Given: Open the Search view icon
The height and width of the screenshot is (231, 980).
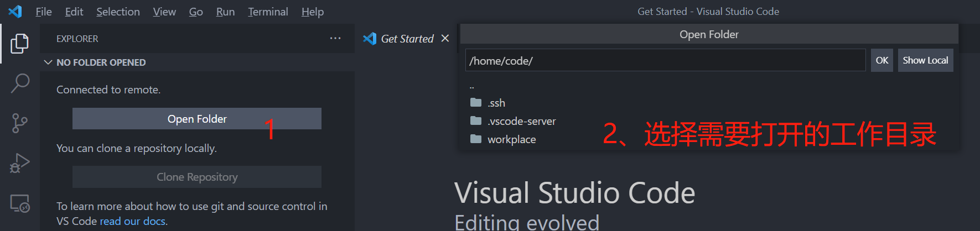Looking at the screenshot, I should [20, 83].
